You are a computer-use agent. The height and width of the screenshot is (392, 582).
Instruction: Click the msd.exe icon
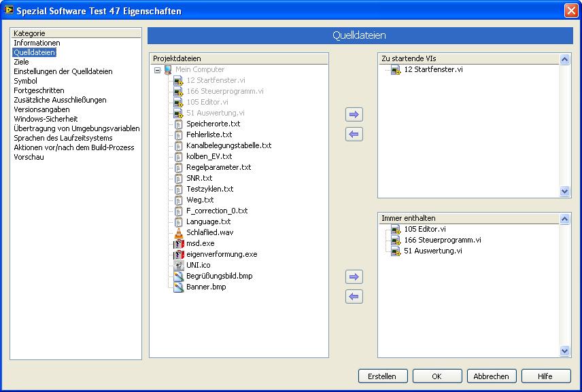pos(179,243)
